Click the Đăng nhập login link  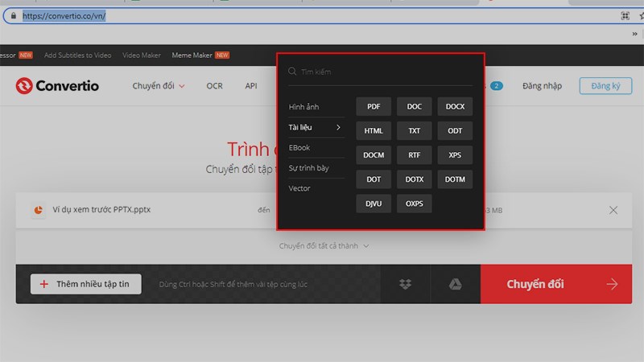(542, 86)
